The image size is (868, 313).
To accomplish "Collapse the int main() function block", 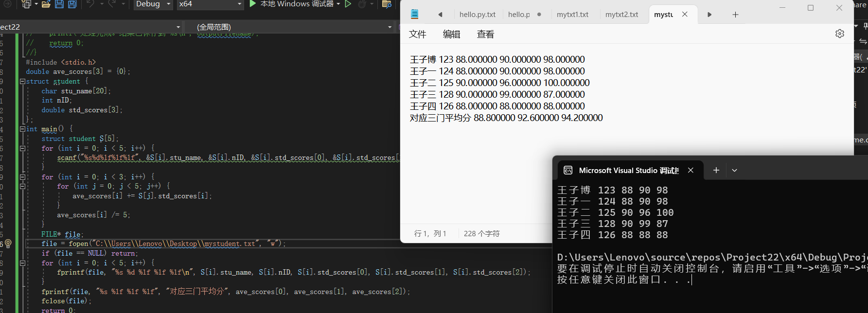I will click(x=22, y=129).
